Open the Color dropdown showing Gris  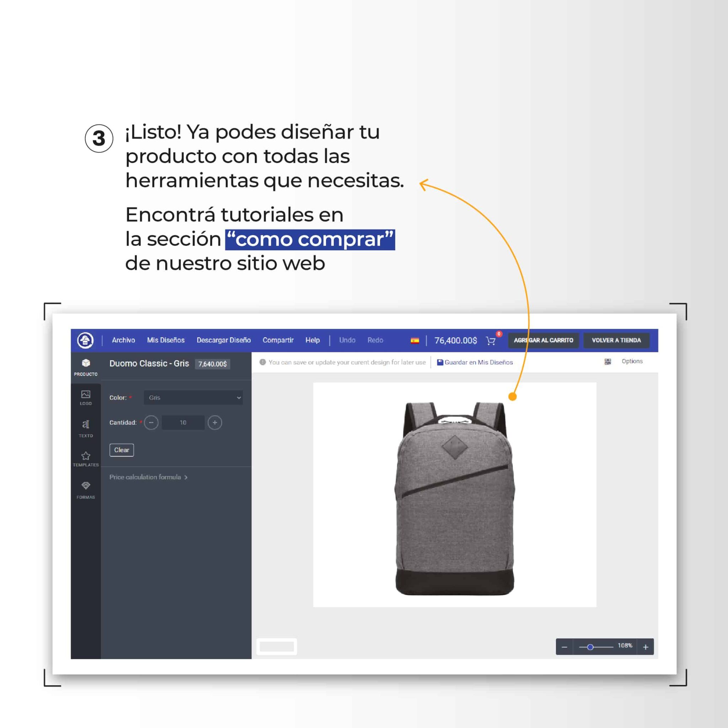(193, 397)
